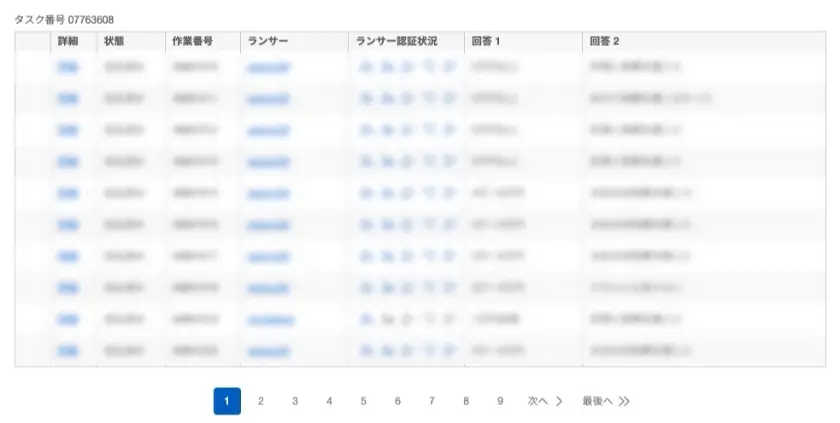Click the ランサー column header
840x423 pixels.
coord(267,41)
